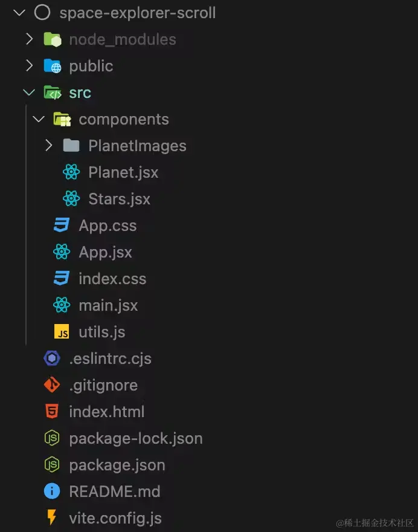Click the circle icon next to space-explorer-scroll

42,13
